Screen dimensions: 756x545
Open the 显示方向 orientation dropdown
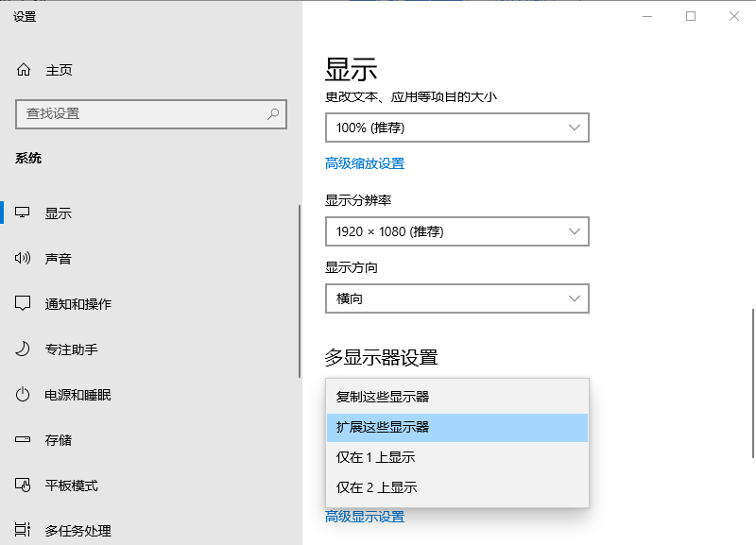[456, 298]
